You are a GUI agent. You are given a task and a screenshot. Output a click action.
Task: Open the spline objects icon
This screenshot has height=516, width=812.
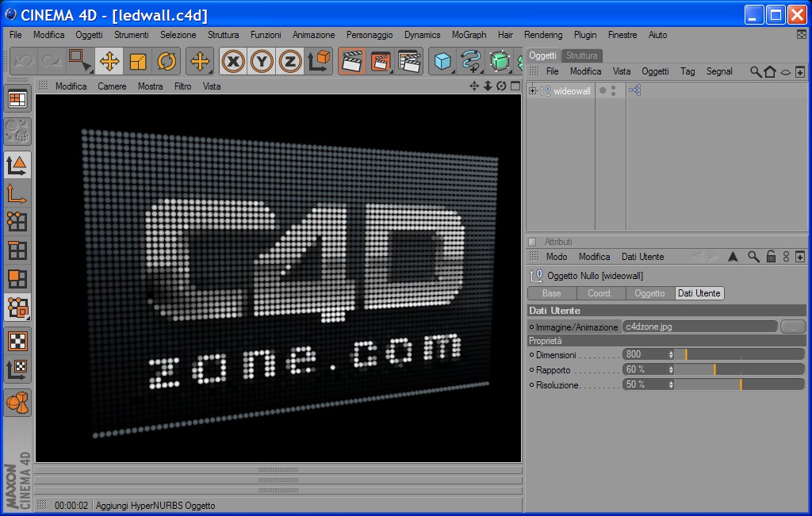471,62
